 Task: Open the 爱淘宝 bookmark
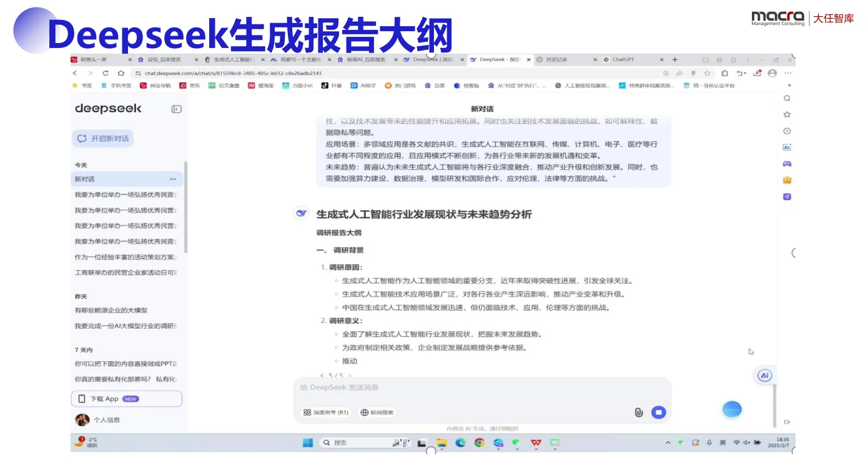tap(261, 85)
